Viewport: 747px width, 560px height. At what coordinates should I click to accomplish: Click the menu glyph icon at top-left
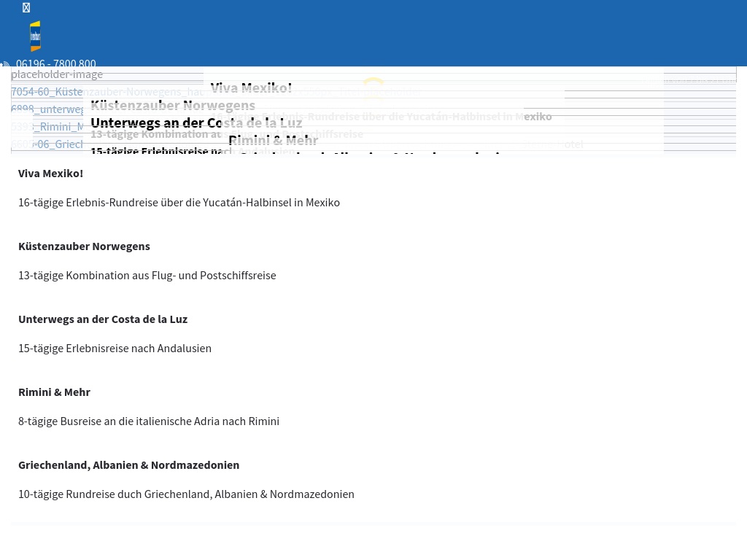26,8
